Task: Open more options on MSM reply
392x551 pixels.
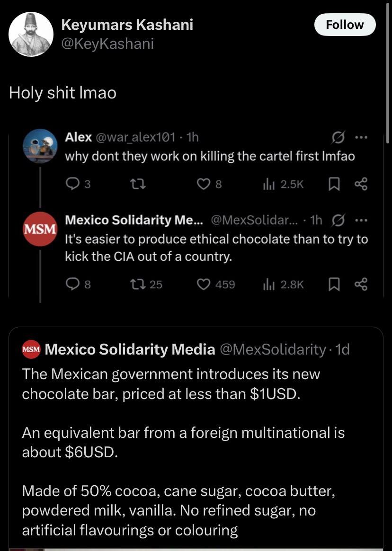Action: tap(361, 221)
